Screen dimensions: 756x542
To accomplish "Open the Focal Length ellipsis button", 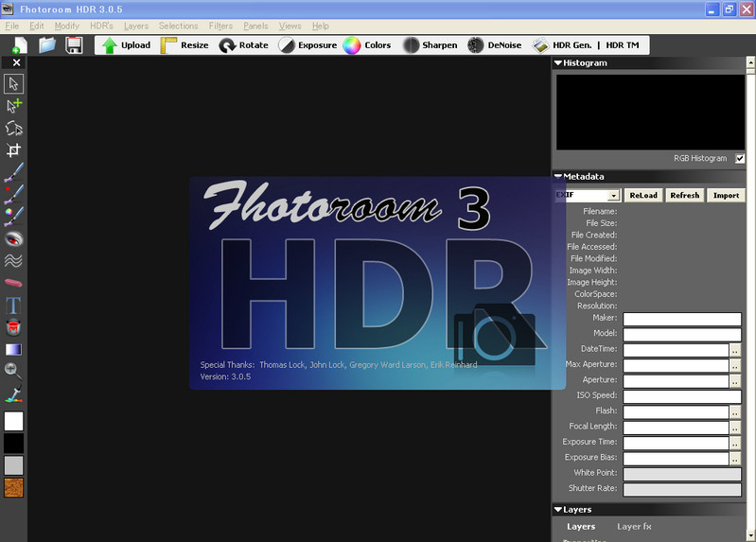I will click(x=735, y=428).
